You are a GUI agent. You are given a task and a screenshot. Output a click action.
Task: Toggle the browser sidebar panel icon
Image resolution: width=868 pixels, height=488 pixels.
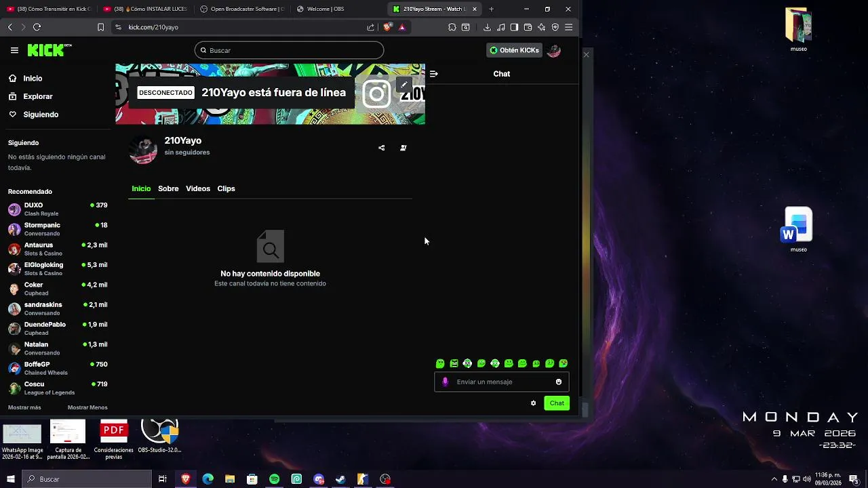pyautogui.click(x=515, y=27)
